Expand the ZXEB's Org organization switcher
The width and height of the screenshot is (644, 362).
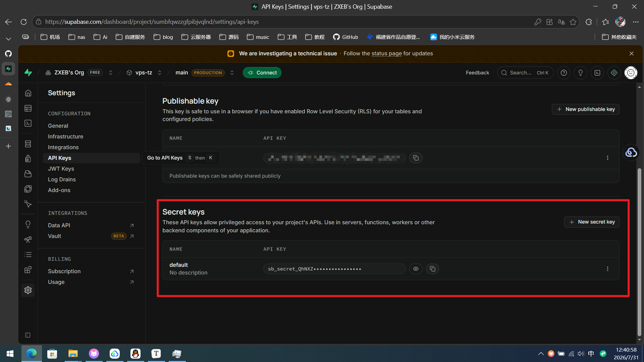pos(110,73)
